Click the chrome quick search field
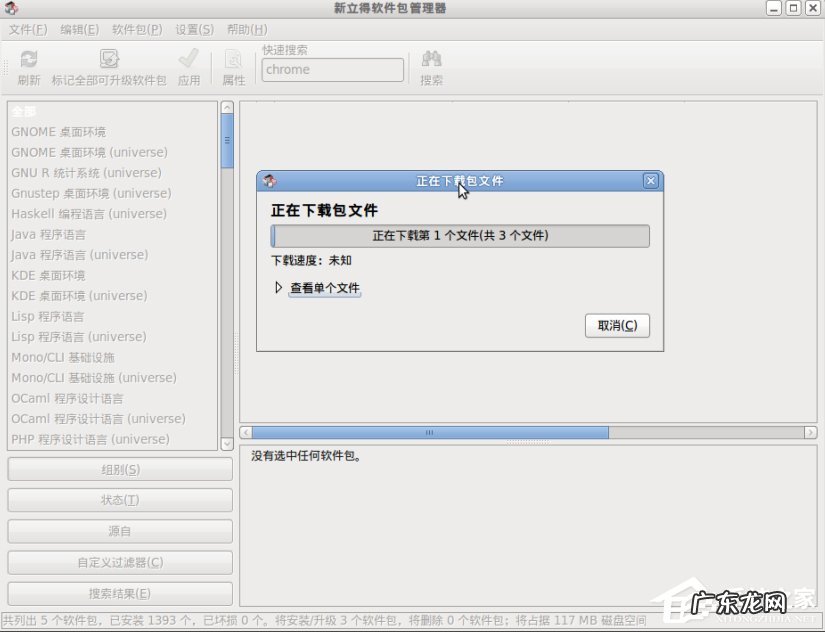Image resolution: width=825 pixels, height=632 pixels. pos(332,69)
